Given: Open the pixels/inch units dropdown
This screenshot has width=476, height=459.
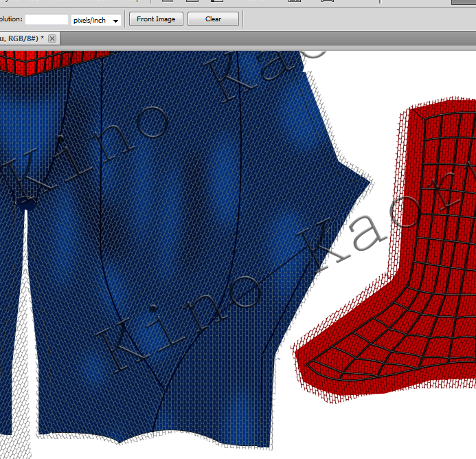Looking at the screenshot, I should 96,21.
